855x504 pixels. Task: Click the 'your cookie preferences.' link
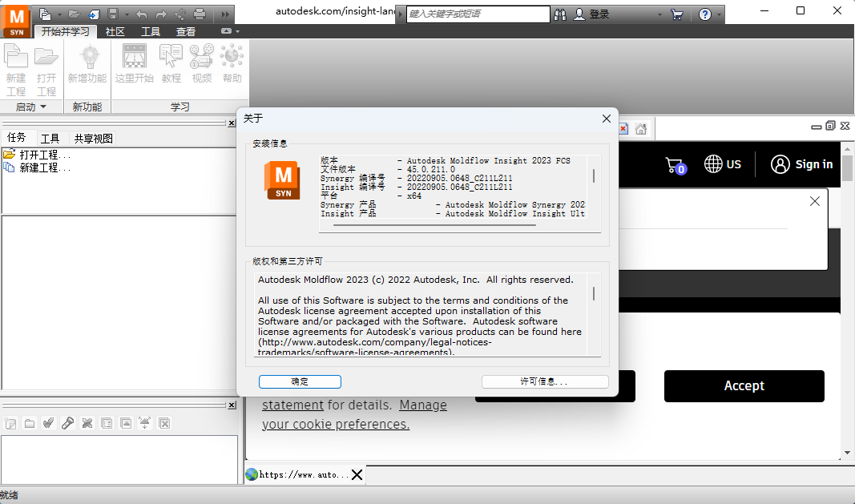(336, 425)
